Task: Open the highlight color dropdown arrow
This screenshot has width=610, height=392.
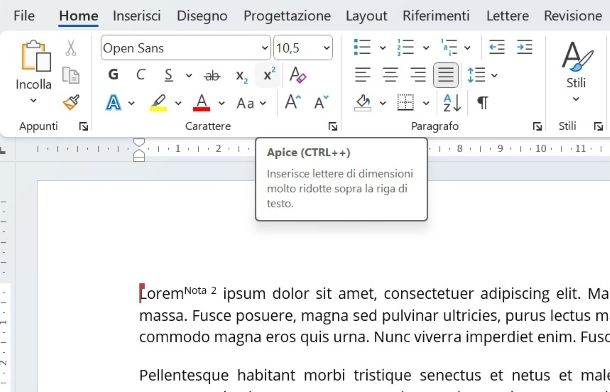Action: click(178, 103)
